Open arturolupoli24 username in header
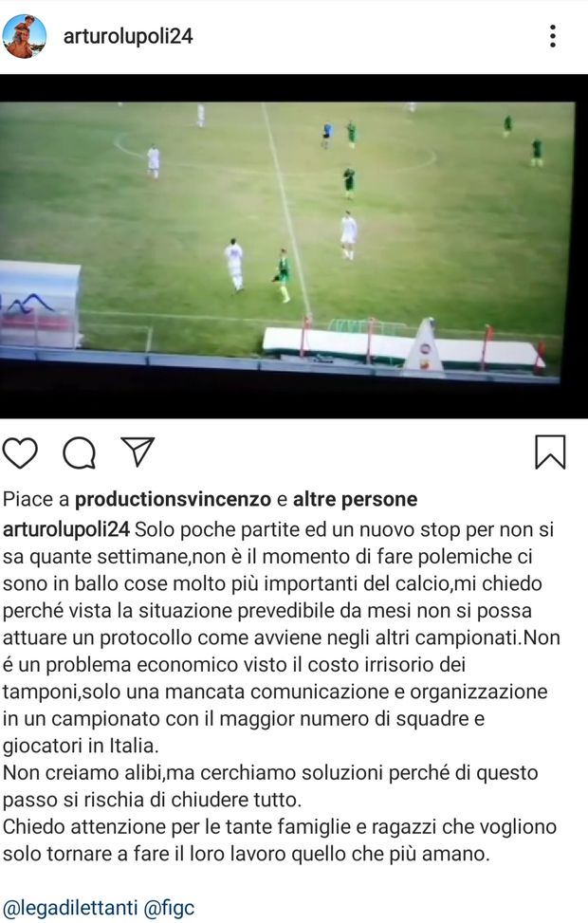The image size is (588, 923). (128, 36)
